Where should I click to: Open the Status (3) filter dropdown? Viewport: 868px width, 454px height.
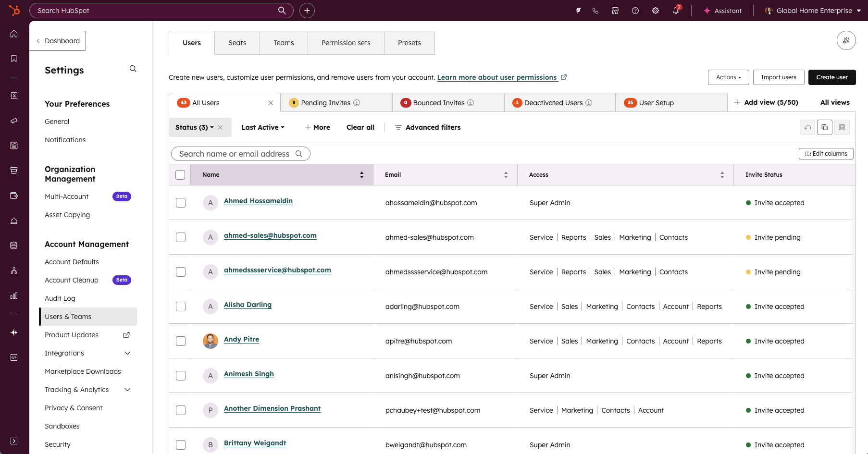[195, 127]
